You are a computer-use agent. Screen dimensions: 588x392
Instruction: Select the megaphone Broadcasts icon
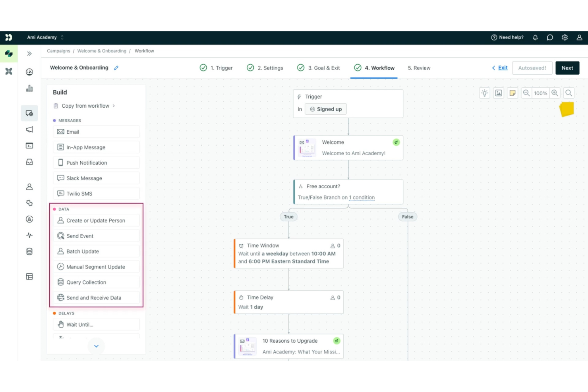[29, 129]
